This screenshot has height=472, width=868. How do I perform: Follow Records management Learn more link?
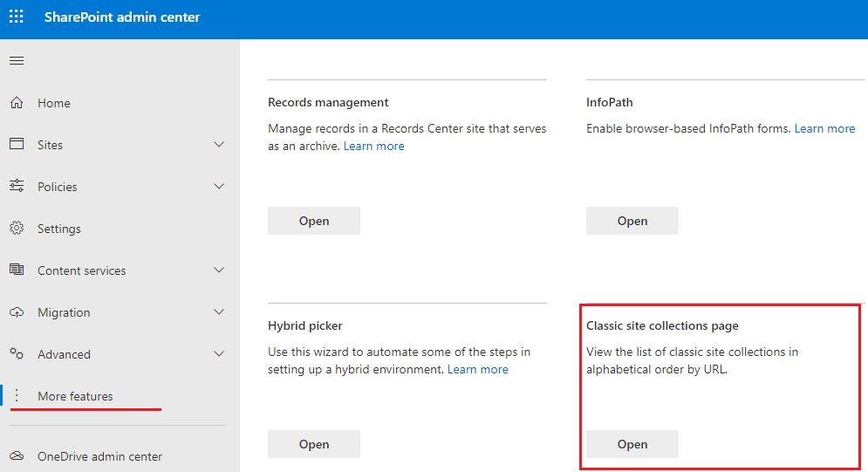pos(373,146)
